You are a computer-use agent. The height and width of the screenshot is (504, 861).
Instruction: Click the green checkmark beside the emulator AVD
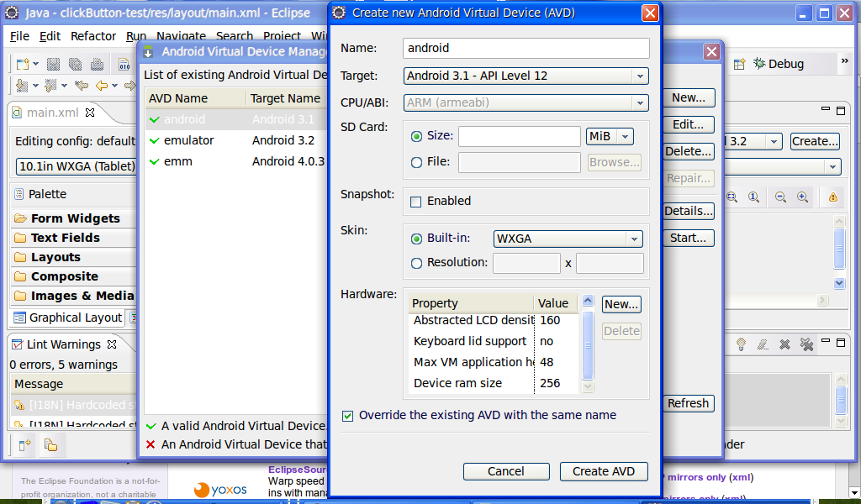[x=154, y=140]
